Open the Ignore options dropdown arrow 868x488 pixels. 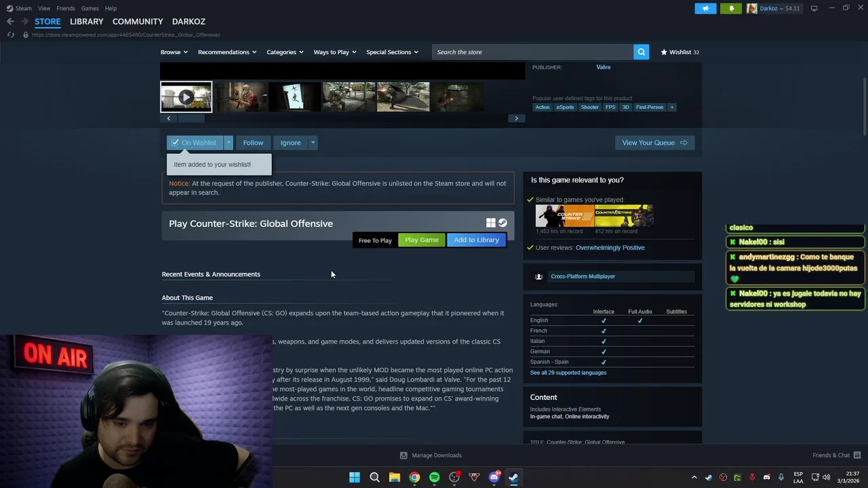pos(313,142)
